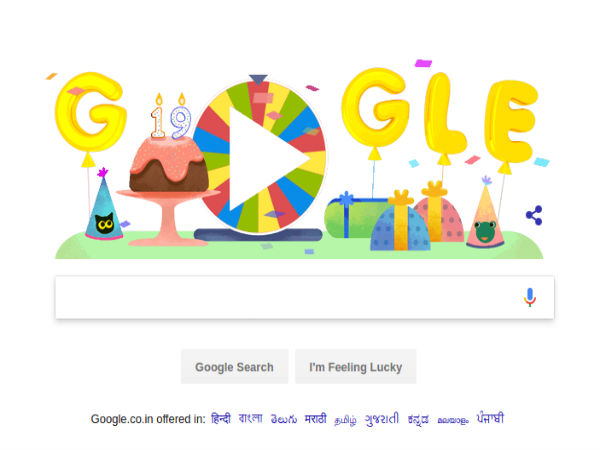
Task: Focus the Google search input box
Action: click(x=305, y=297)
